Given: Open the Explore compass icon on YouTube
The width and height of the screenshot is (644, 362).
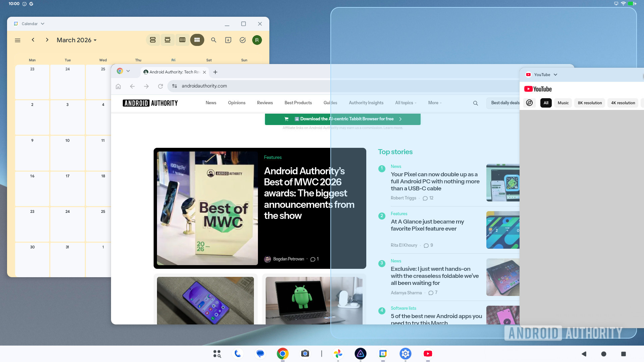Looking at the screenshot, I should [x=529, y=103].
